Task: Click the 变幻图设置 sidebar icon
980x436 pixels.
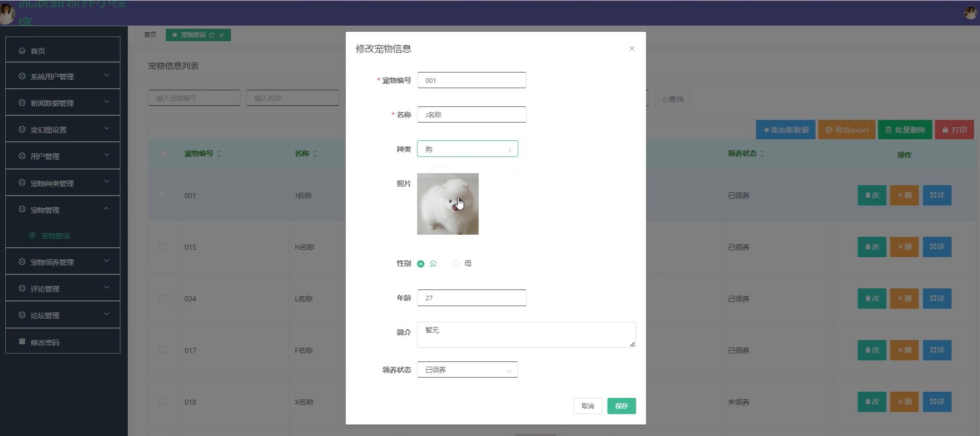Action: [x=22, y=129]
